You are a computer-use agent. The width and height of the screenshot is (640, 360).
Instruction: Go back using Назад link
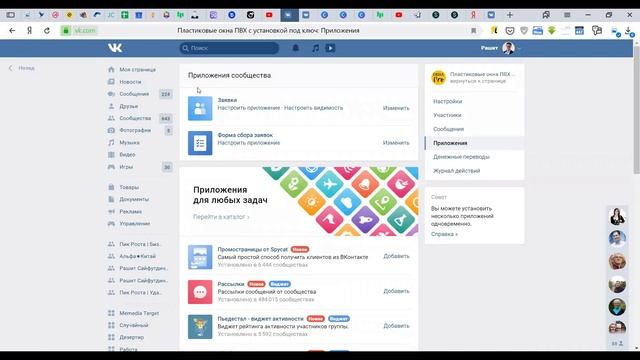[x=22, y=68]
